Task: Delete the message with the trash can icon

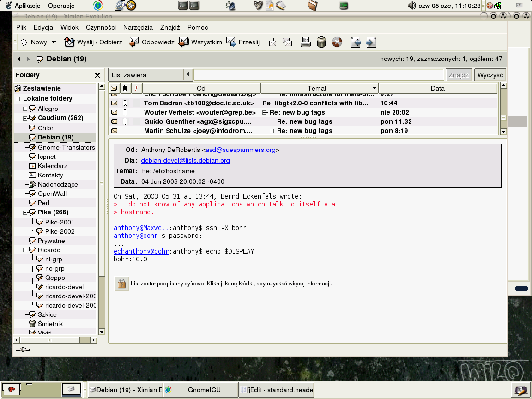Action: 321,42
